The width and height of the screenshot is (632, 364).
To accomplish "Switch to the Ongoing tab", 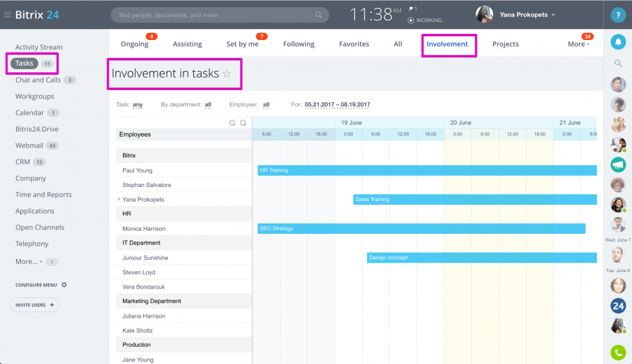I will (x=135, y=44).
